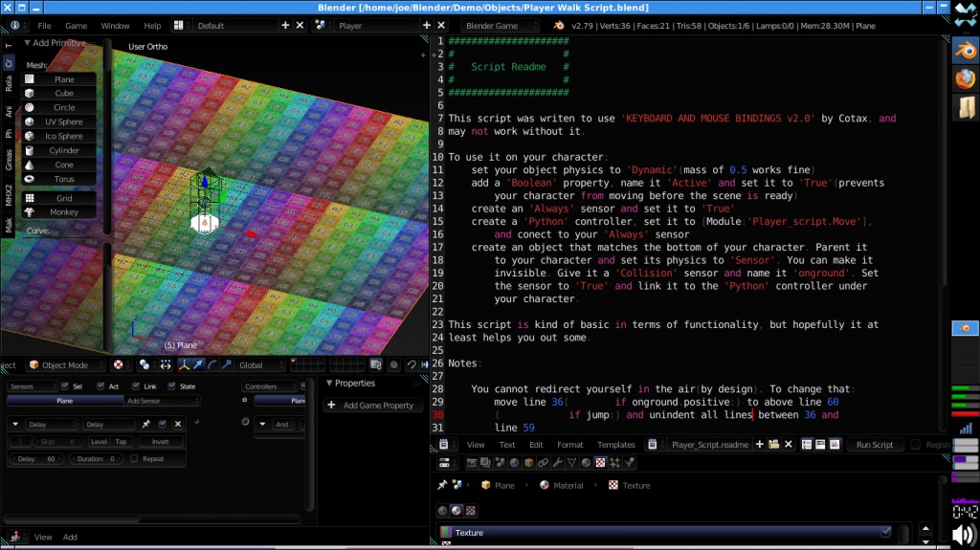Open the Window menu
The image size is (980, 550).
[x=115, y=26]
